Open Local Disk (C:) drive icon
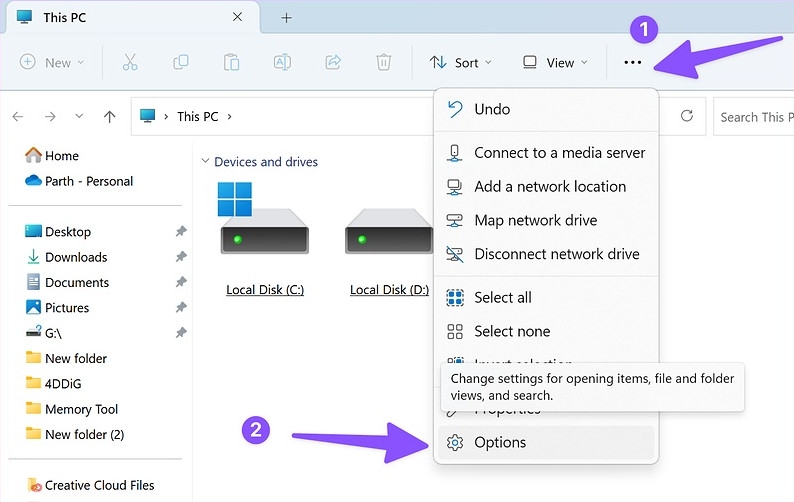 click(x=264, y=219)
